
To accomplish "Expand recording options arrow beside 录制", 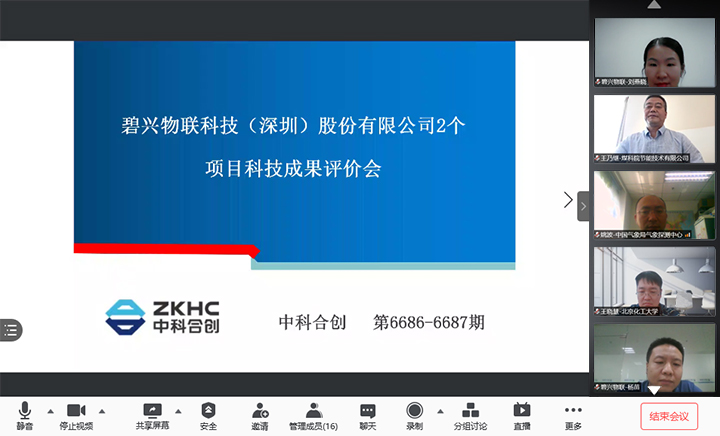I will 440,412.
